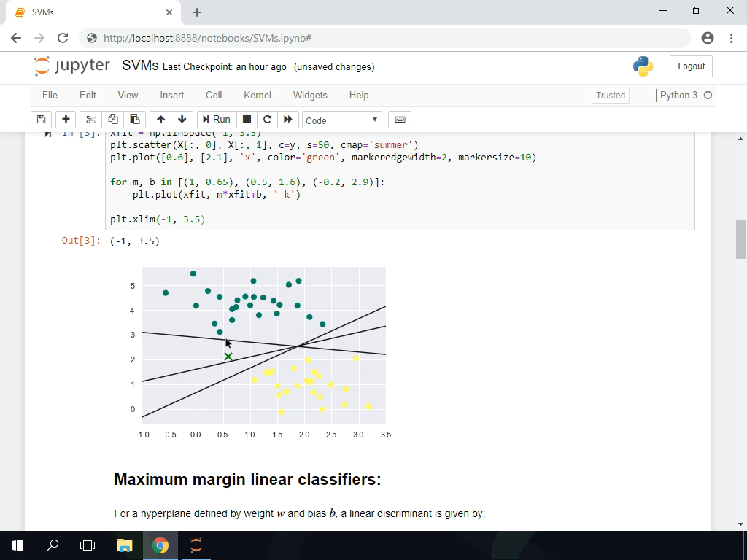Viewport: 747px width, 560px height.
Task: Click the Trusted notebook indicator
Action: tap(610, 95)
